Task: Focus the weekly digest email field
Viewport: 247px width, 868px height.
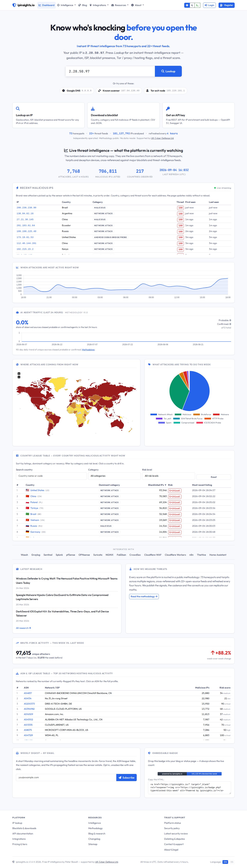Action: 66,777
